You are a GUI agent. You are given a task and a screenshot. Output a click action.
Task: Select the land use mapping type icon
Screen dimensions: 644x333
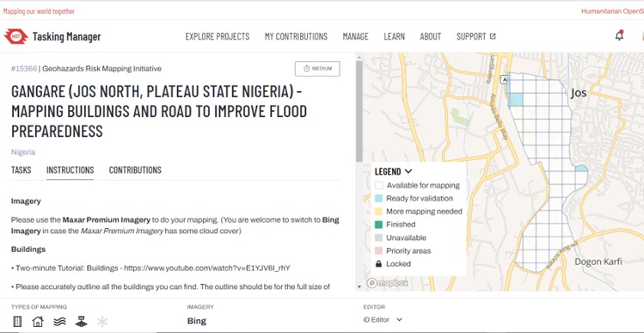(x=82, y=322)
